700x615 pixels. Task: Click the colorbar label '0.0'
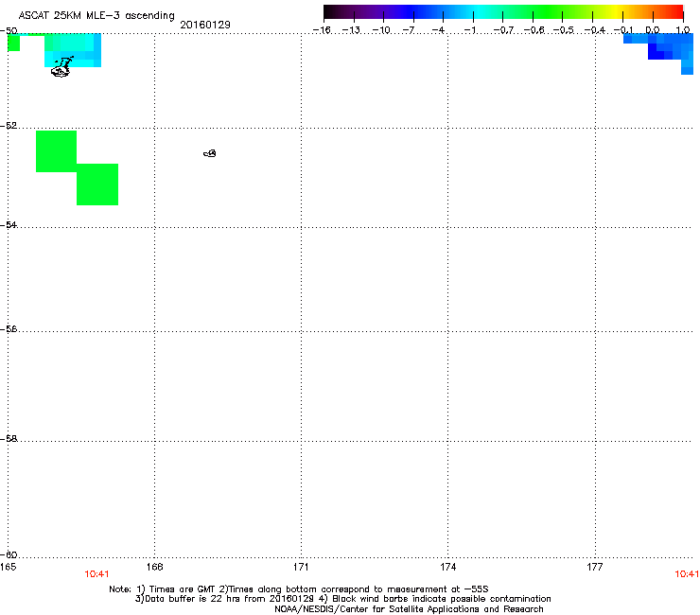pos(653,30)
